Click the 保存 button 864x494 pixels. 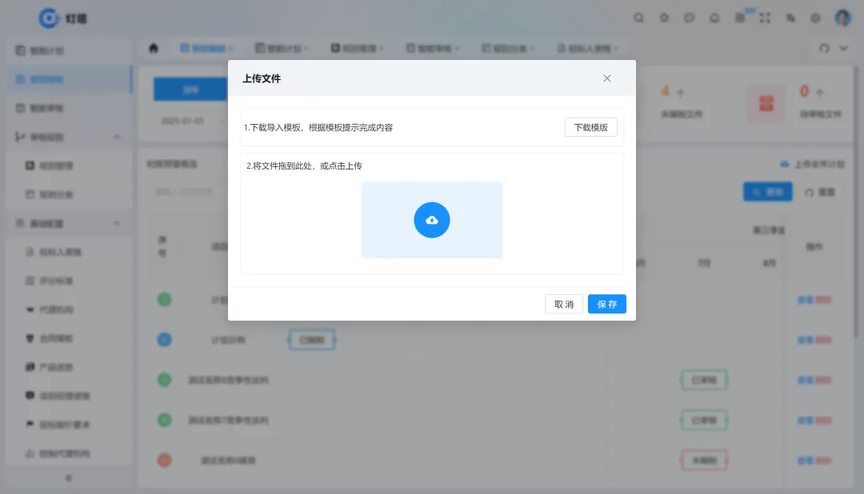click(607, 304)
